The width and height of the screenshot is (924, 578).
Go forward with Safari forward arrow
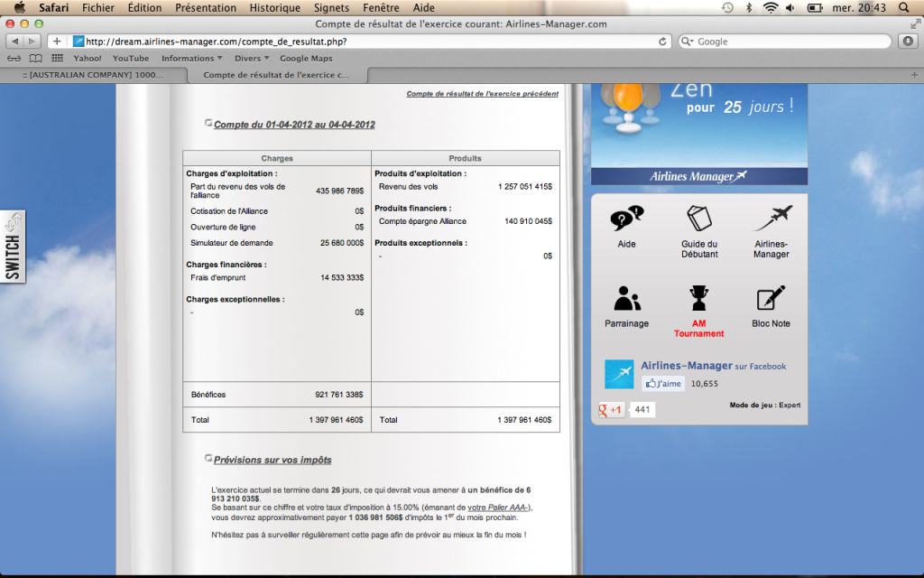(32, 42)
